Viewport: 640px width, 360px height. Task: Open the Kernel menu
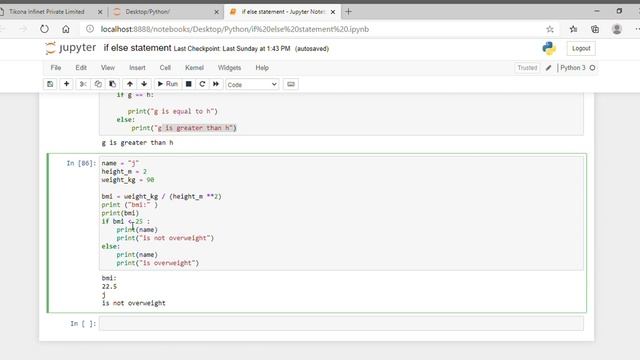194,68
